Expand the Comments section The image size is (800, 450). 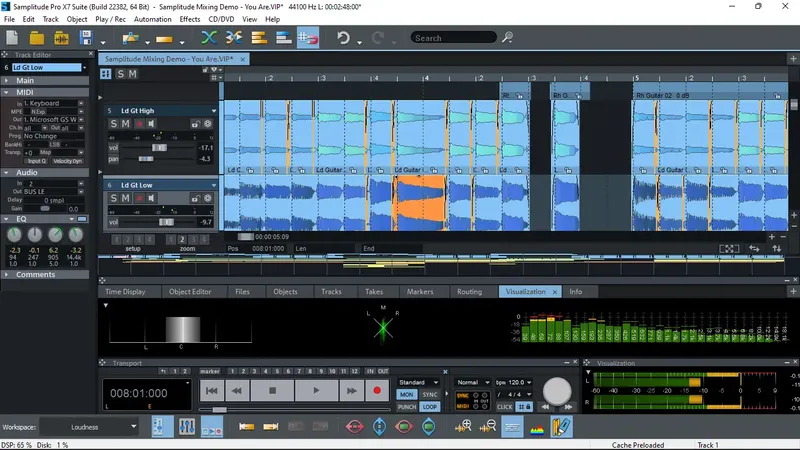pyautogui.click(x=6, y=274)
